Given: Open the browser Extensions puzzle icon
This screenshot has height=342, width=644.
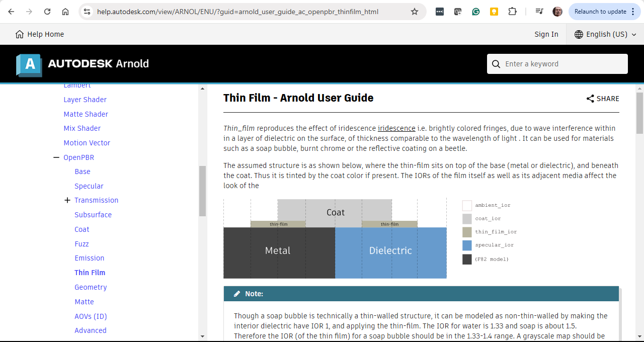Looking at the screenshot, I should point(512,12).
